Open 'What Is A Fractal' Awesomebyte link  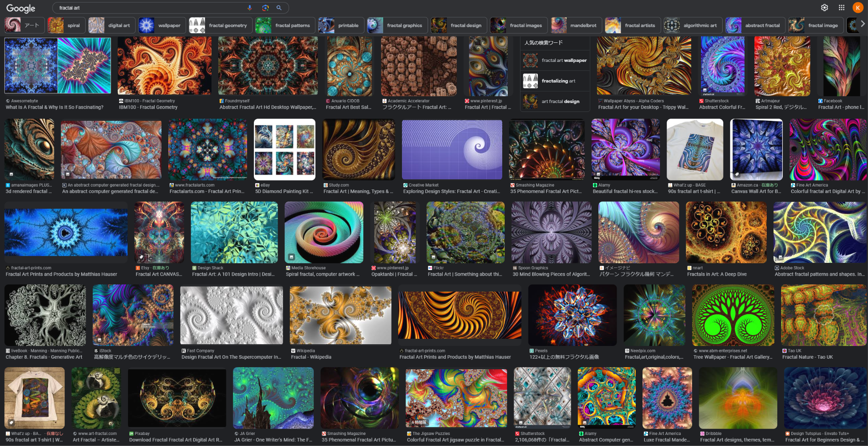[x=55, y=107]
